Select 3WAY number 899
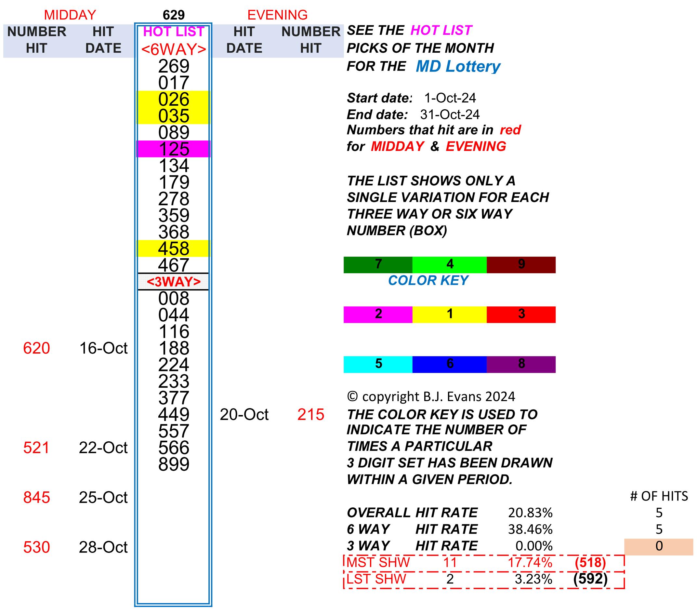This screenshot has height=616, width=697. [x=174, y=464]
